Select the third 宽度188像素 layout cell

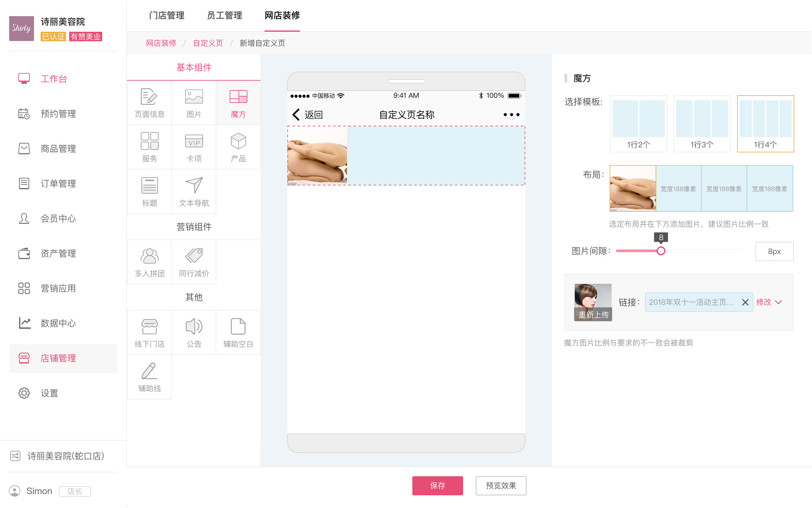click(724, 189)
